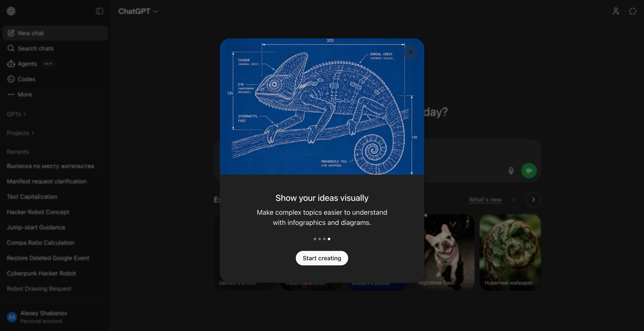Click the New chat pencil icon
The width and height of the screenshot is (644, 331).
(x=11, y=33)
